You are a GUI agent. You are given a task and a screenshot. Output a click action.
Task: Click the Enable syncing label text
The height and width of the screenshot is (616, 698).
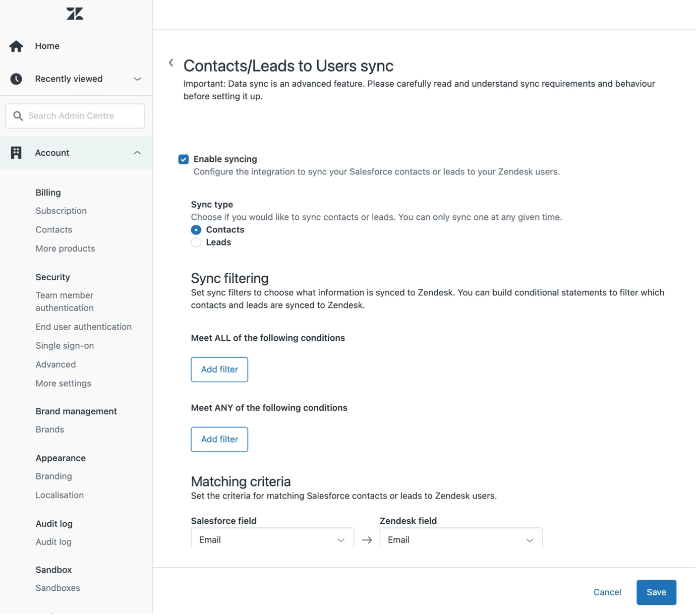pos(226,160)
